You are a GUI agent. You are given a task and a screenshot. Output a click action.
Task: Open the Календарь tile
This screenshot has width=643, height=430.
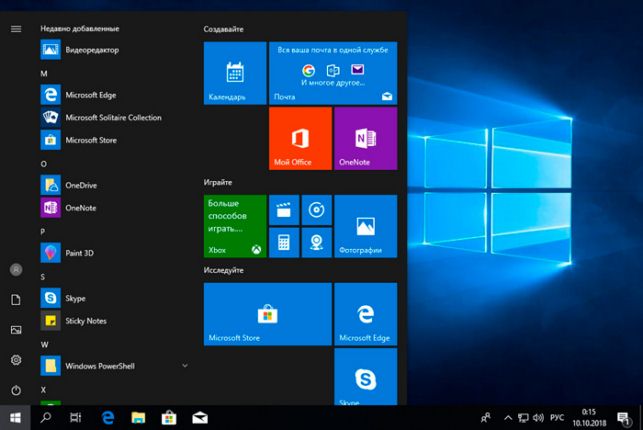(235, 73)
